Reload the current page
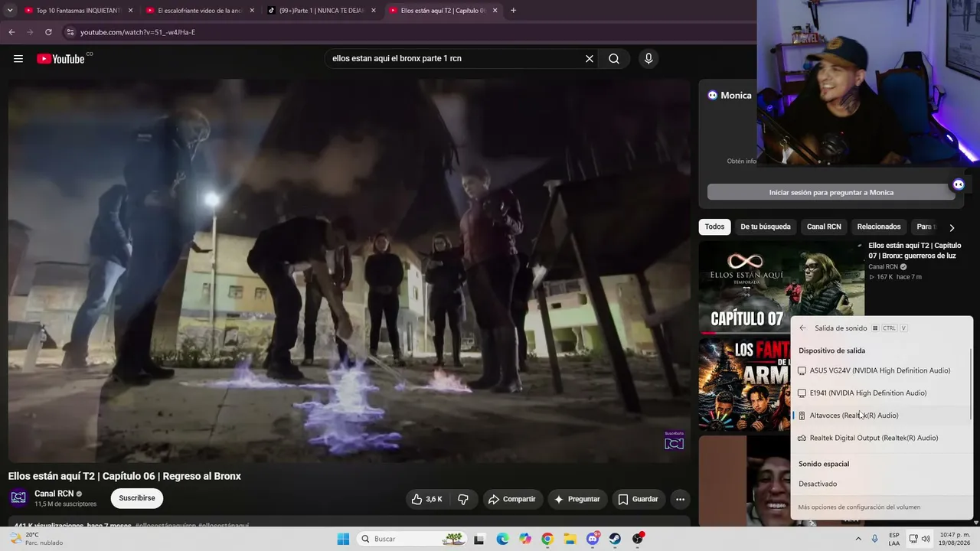This screenshot has height=551, width=980. click(x=48, y=32)
